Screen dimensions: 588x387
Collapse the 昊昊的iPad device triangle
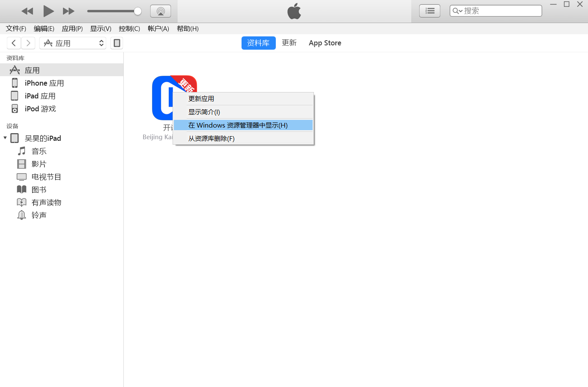(5, 138)
